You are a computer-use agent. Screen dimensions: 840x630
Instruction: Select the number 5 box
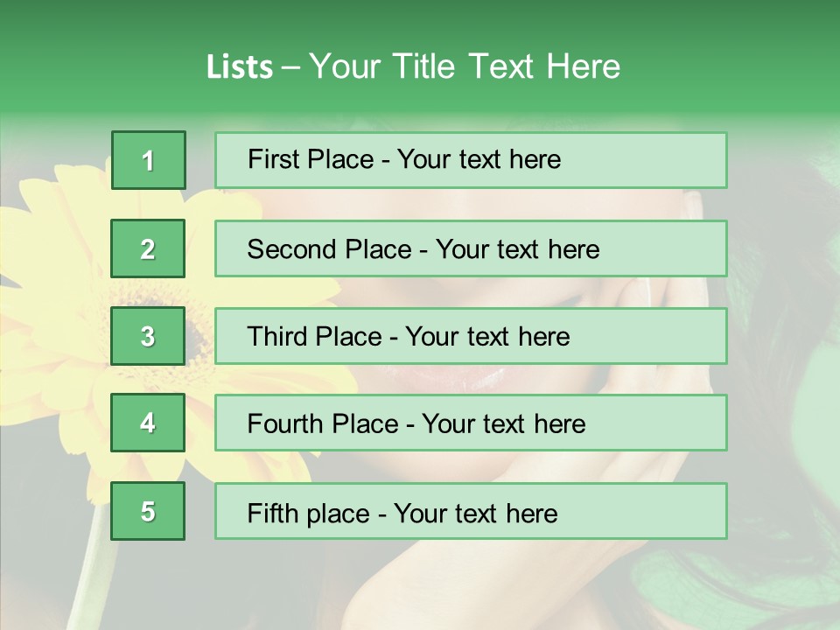[x=148, y=511]
